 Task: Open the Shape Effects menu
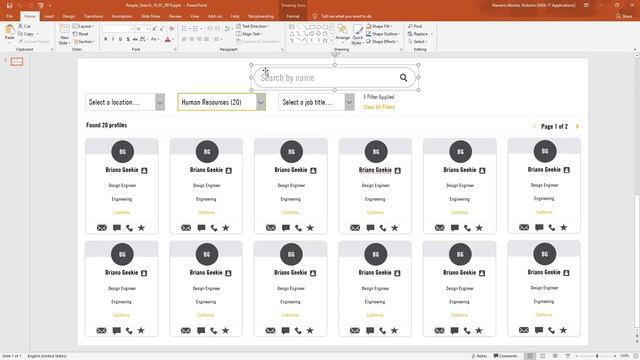click(382, 42)
